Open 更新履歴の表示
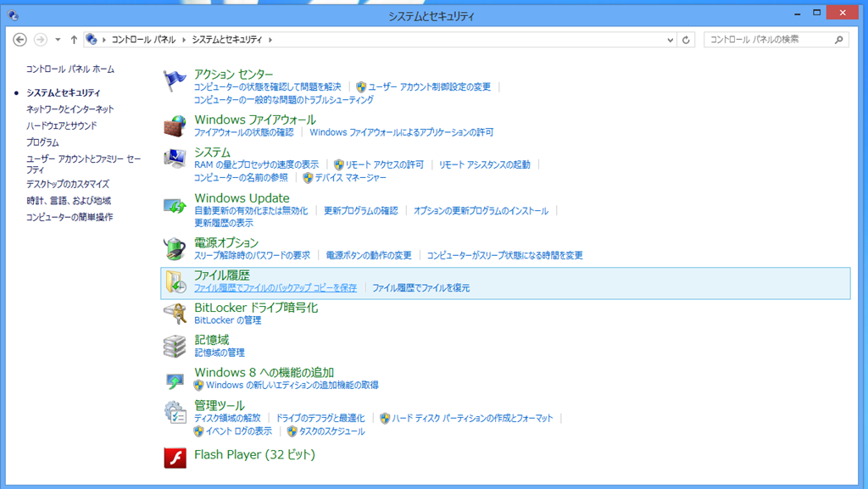 tap(224, 224)
